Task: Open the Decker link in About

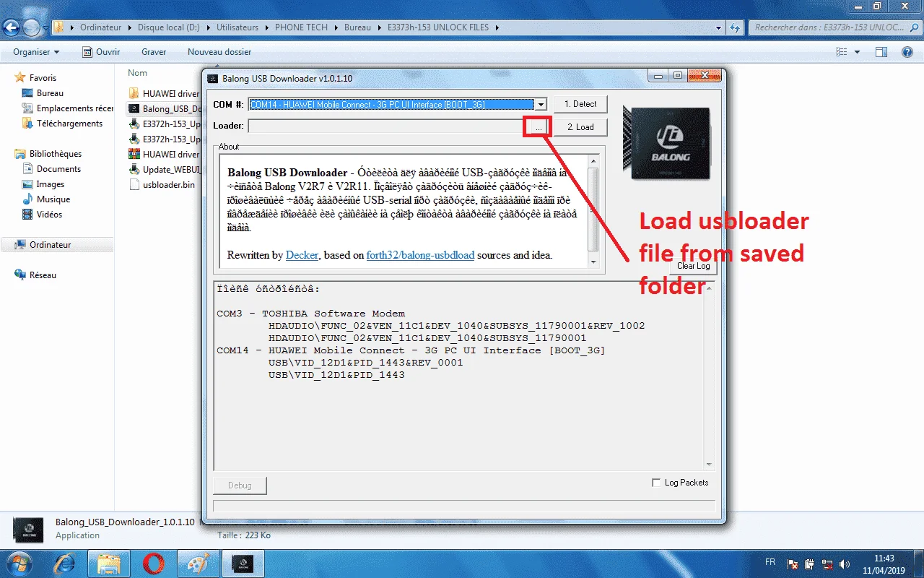Action: [302, 255]
